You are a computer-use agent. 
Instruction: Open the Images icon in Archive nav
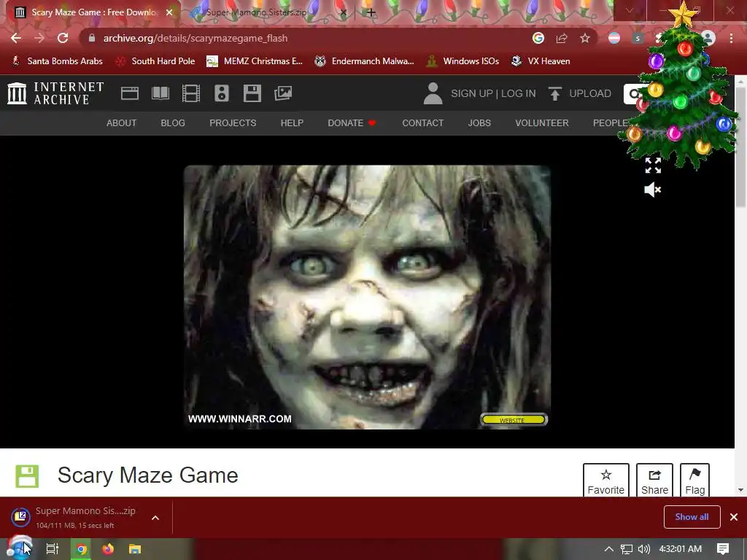point(283,93)
